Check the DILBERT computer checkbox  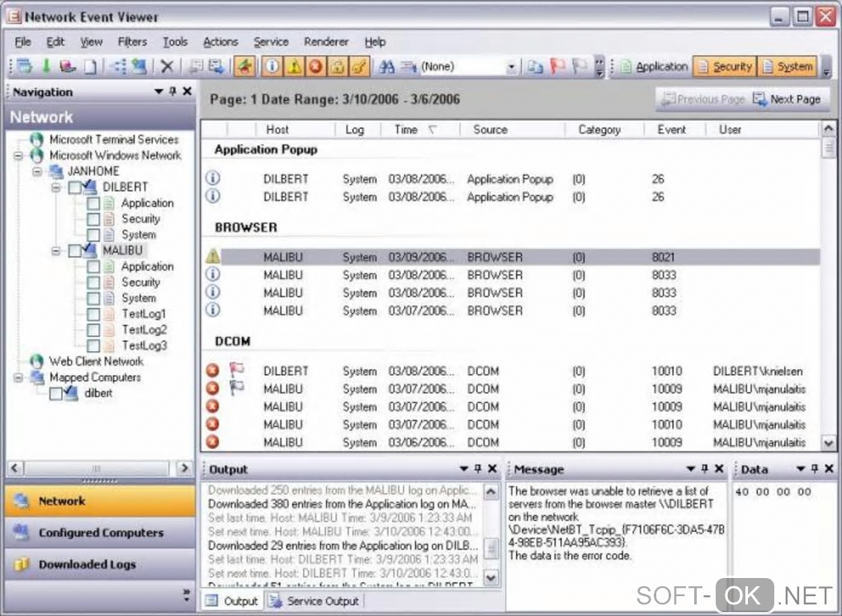click(75, 187)
